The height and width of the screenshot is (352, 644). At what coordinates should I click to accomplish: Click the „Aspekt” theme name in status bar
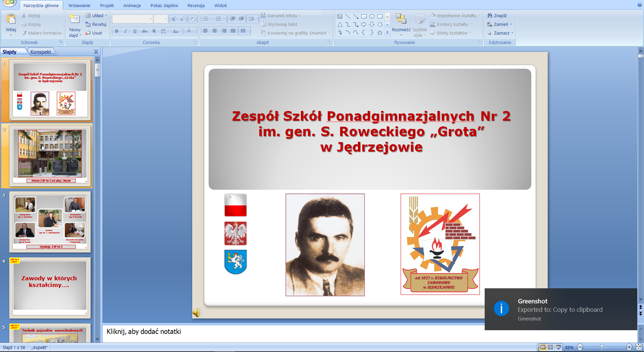[40, 347]
